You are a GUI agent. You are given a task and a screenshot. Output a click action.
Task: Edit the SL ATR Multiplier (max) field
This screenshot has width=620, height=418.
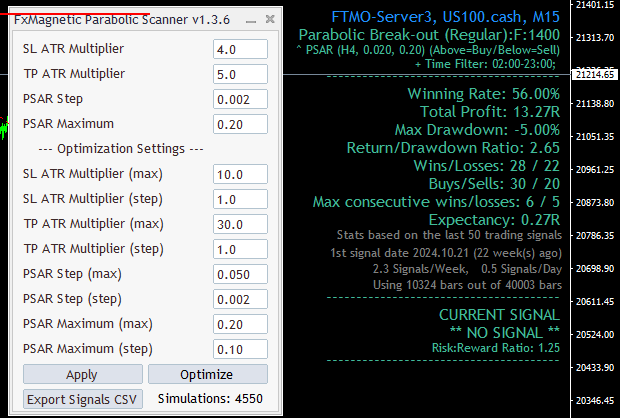tap(240, 174)
